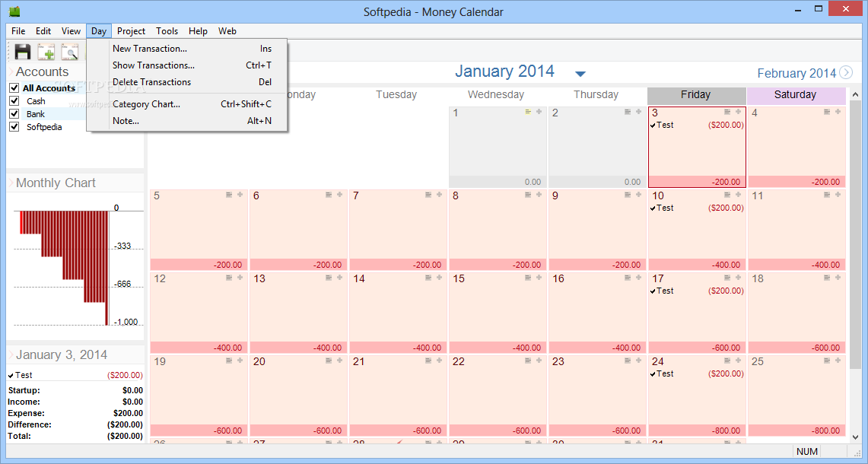Image resolution: width=868 pixels, height=464 pixels.
Task: Open the note icon on day 5
Action: [229, 195]
